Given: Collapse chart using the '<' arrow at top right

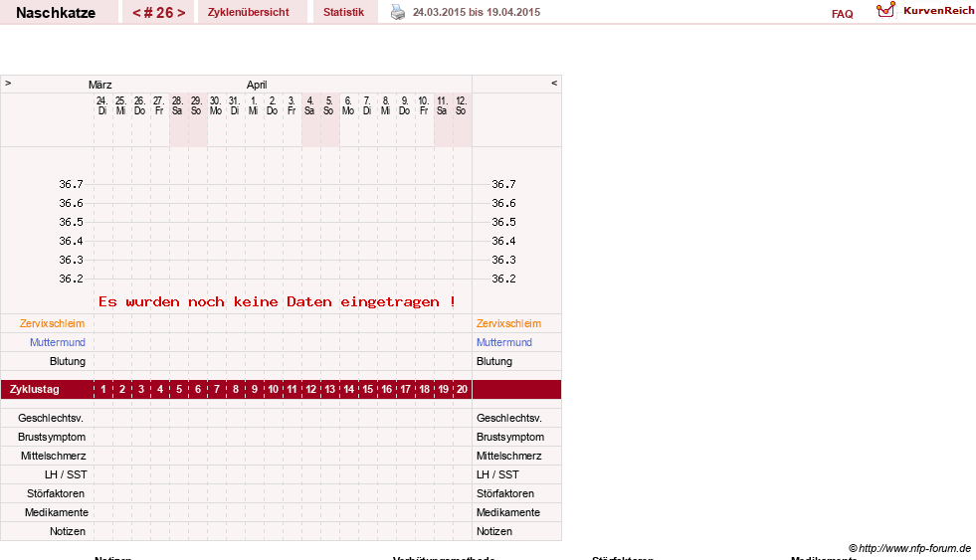Looking at the screenshot, I should tap(554, 83).
